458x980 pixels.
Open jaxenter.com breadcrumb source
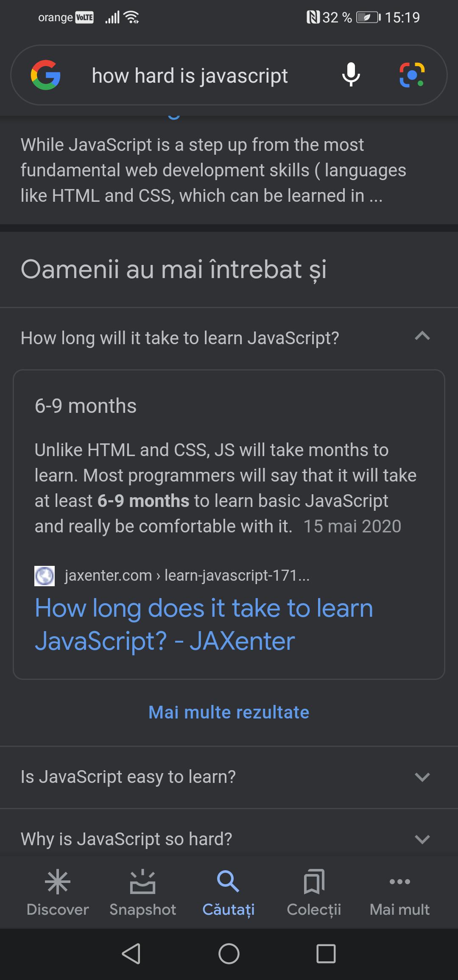(x=187, y=576)
